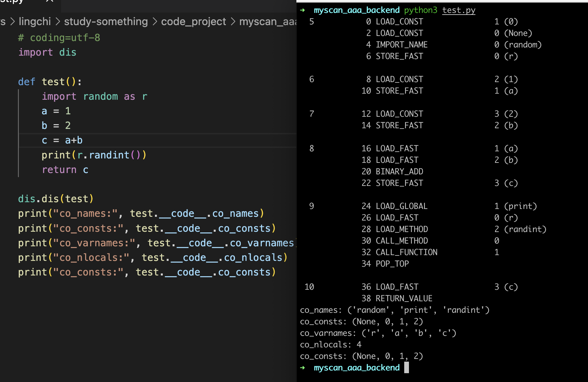
Task: Click 'return c' statement in the editor
Action: coord(65,170)
